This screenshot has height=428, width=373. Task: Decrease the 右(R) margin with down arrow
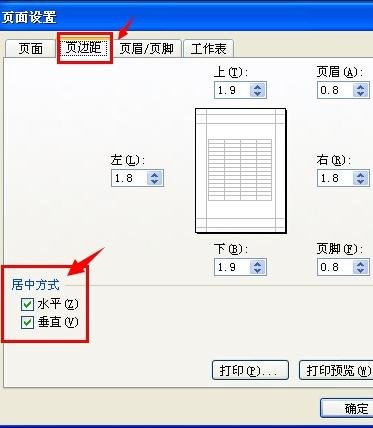coord(360,182)
